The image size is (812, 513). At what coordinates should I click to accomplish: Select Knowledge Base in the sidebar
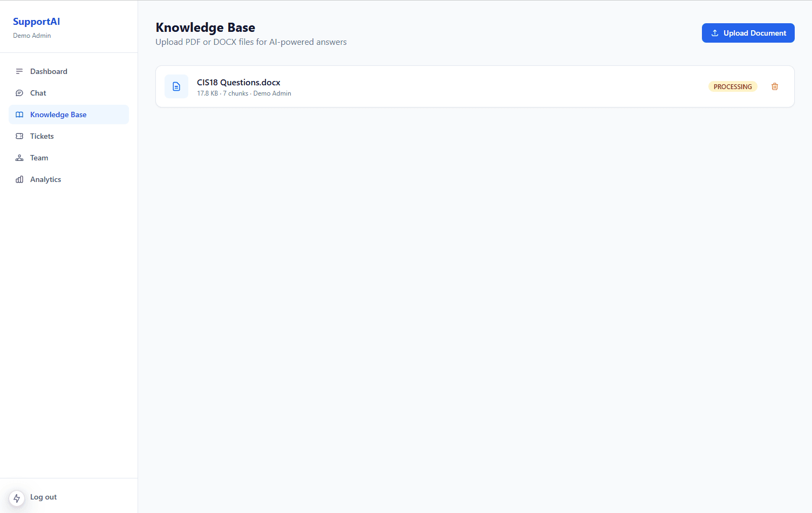point(69,114)
